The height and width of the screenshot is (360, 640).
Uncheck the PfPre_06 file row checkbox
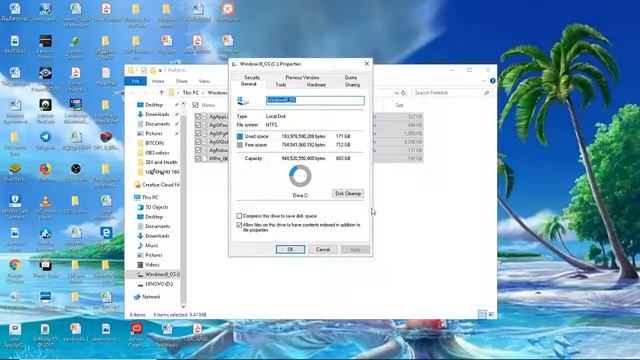point(198,158)
